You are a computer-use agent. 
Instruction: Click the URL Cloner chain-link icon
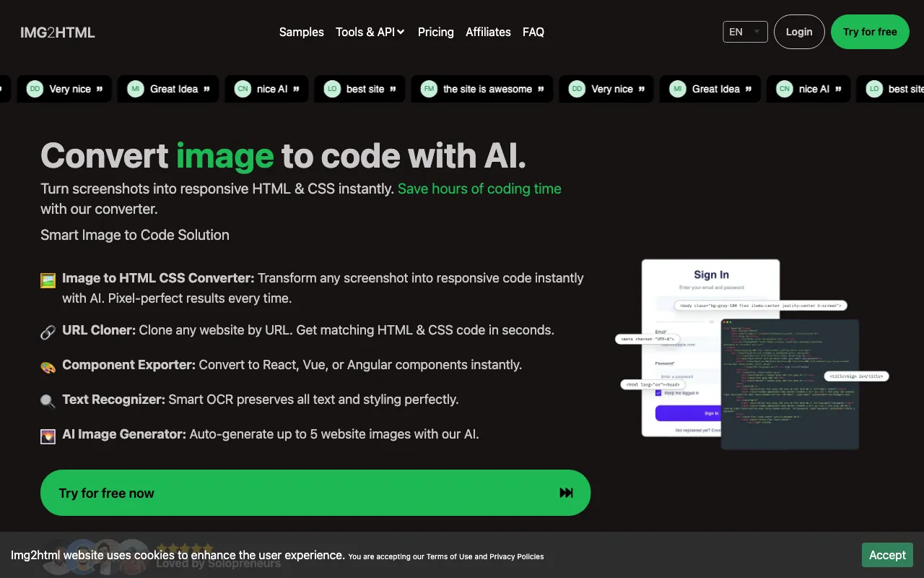pos(48,332)
